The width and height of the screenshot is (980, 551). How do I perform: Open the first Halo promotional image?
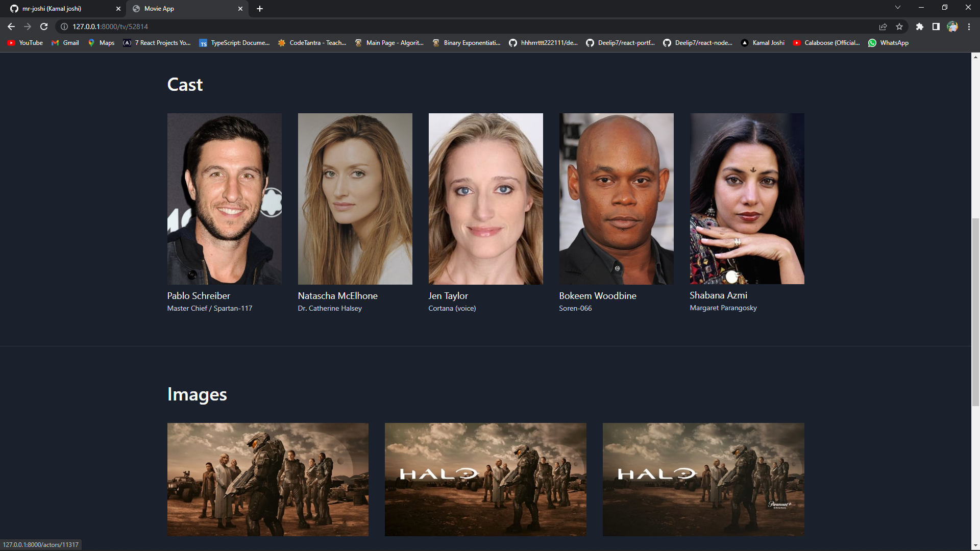pyautogui.click(x=267, y=480)
